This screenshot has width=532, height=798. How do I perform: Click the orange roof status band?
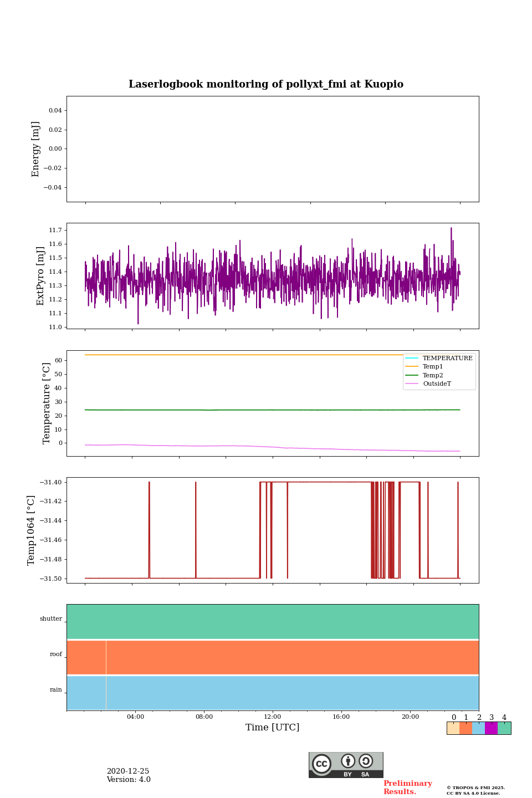pos(273,657)
